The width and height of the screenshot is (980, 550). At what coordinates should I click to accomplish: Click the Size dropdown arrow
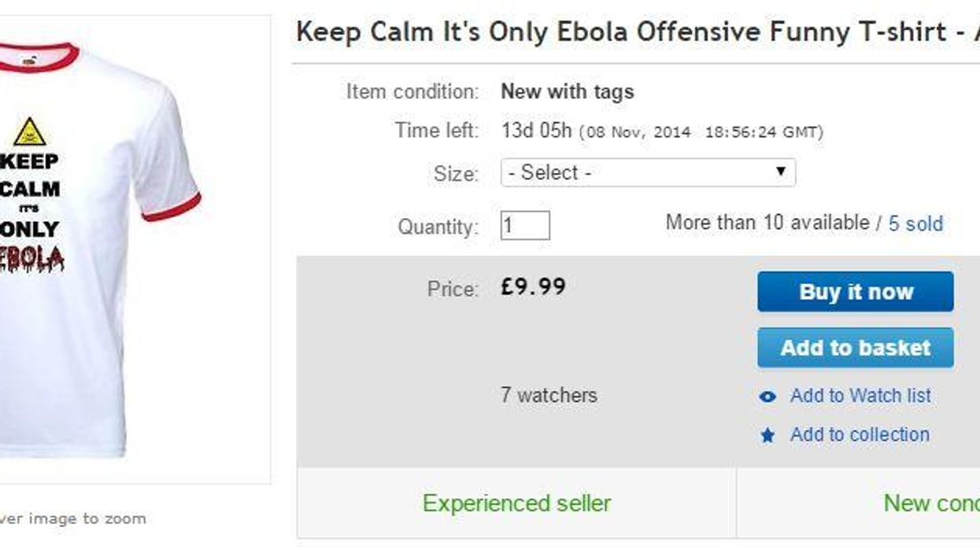pos(781,172)
